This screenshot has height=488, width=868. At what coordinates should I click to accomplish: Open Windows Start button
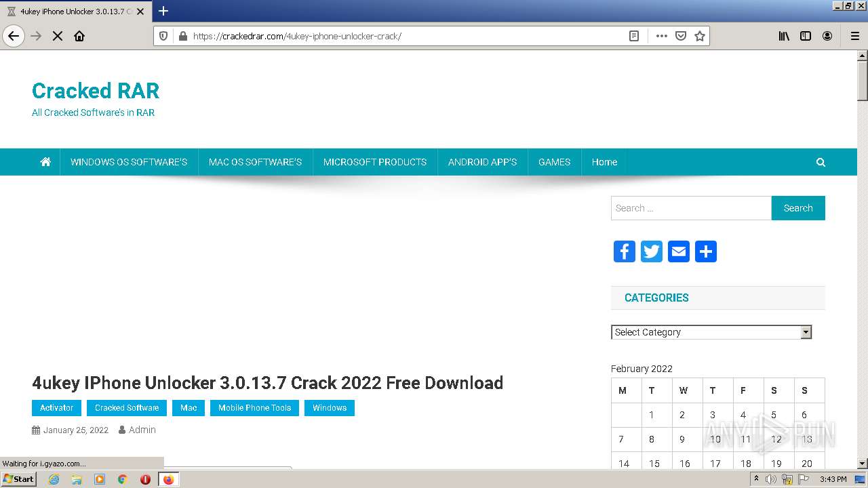[x=19, y=479]
